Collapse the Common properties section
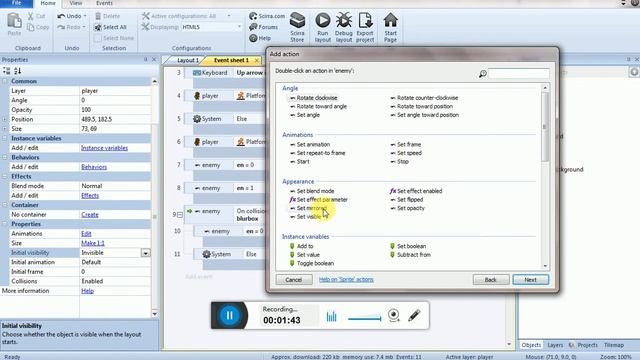640x360 pixels. [x=4, y=81]
